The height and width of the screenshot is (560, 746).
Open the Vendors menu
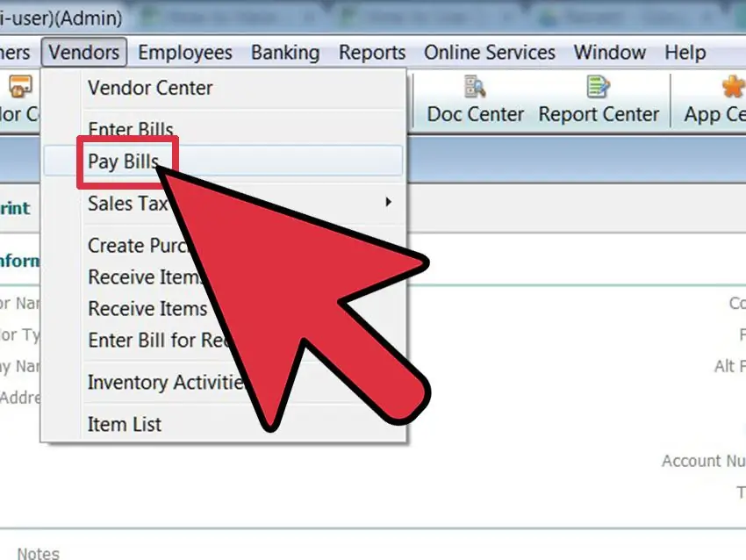click(83, 53)
